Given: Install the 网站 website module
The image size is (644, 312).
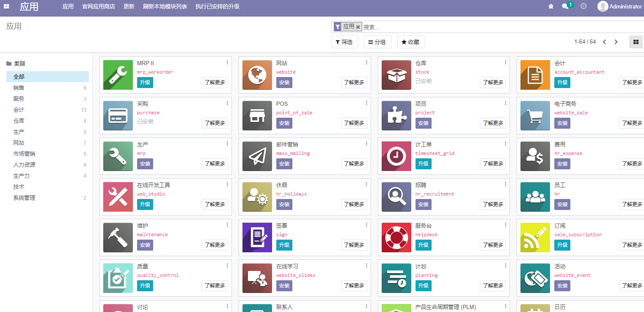Looking at the screenshot, I should tap(284, 83).
